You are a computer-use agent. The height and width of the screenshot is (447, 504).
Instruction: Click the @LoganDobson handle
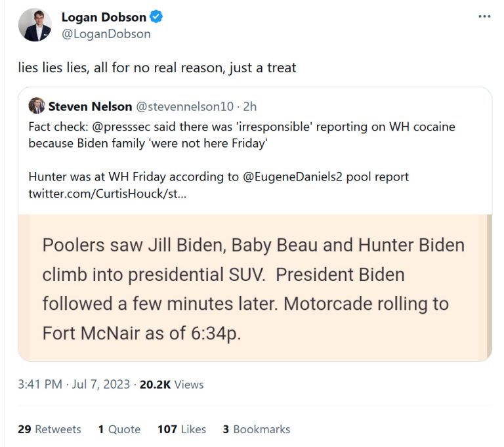coord(106,33)
